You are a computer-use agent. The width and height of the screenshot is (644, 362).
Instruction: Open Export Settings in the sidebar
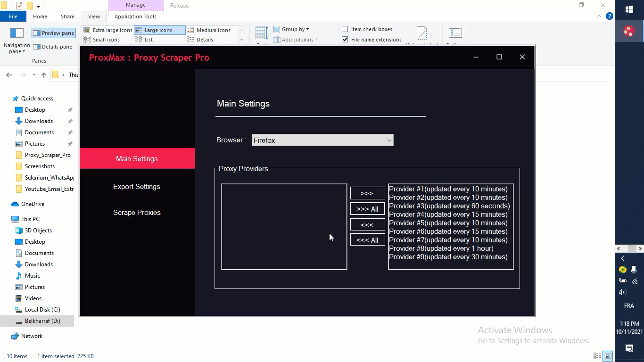137,187
